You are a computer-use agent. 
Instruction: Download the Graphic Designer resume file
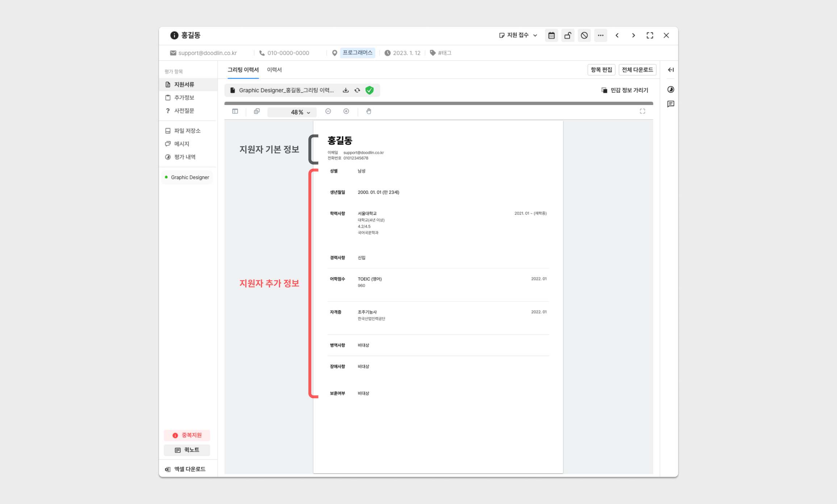346,90
